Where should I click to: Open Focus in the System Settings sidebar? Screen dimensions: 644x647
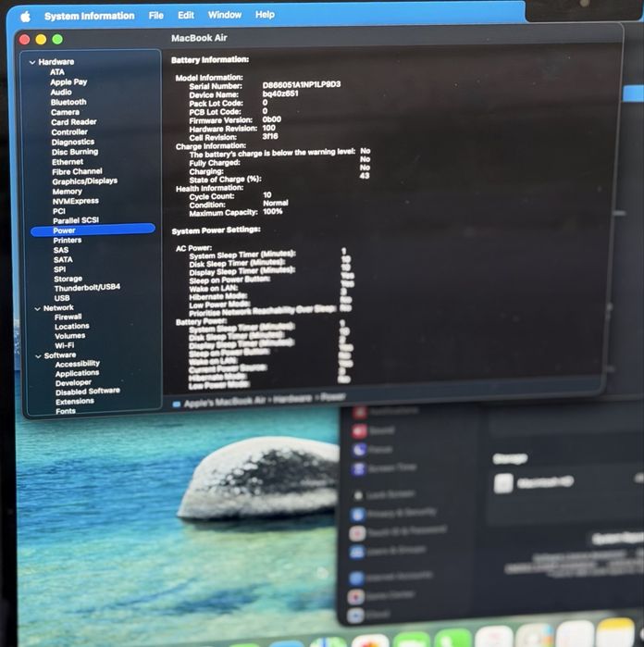[x=371, y=449]
